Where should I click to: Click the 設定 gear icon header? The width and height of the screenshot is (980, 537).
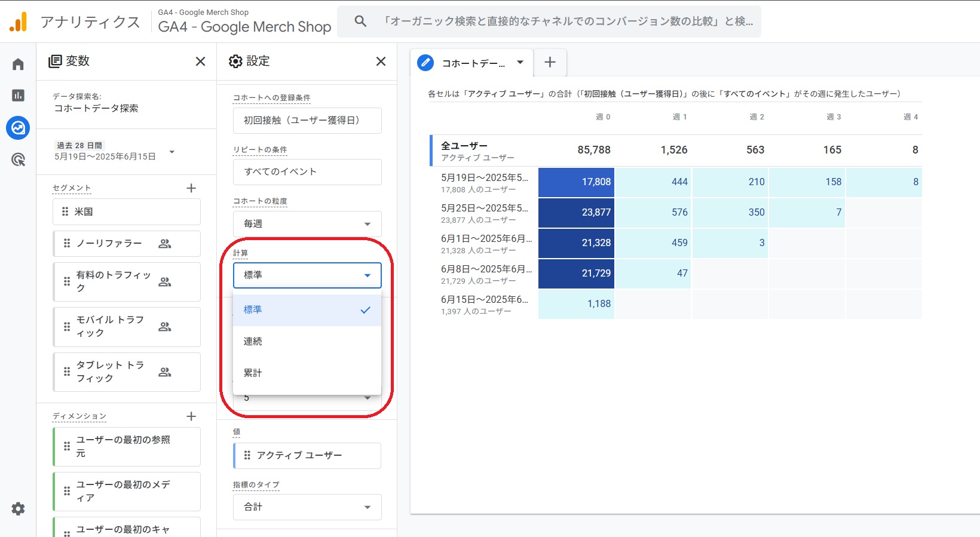[x=236, y=62]
